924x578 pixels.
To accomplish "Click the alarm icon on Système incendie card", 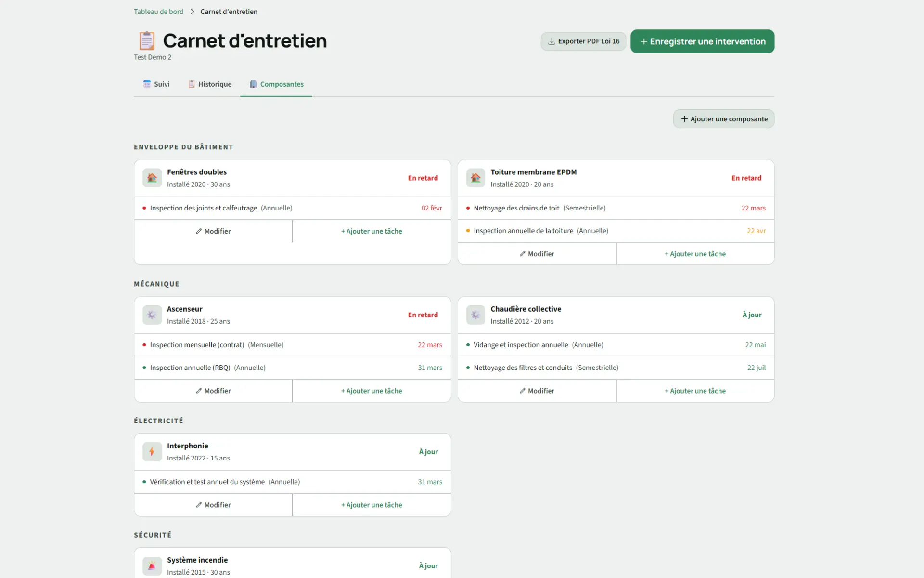I will (152, 565).
